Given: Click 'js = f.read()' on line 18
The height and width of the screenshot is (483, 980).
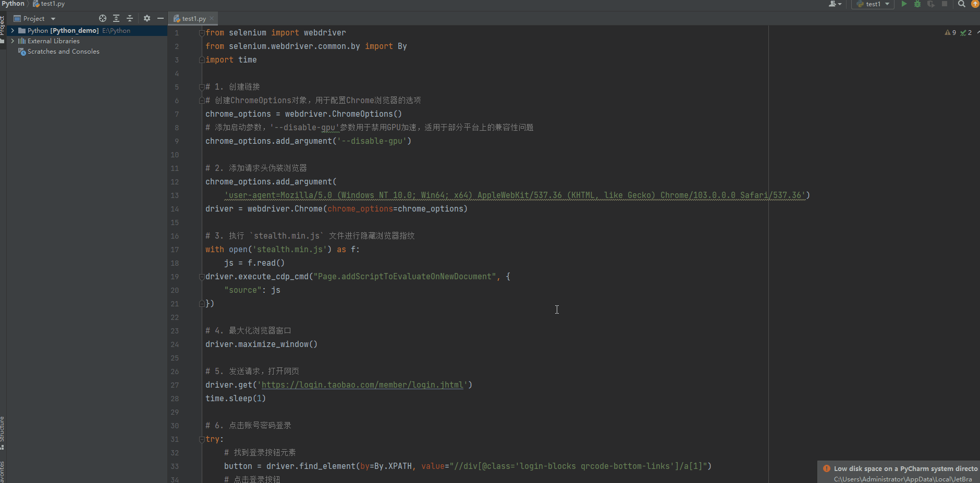Looking at the screenshot, I should pyautogui.click(x=254, y=263).
